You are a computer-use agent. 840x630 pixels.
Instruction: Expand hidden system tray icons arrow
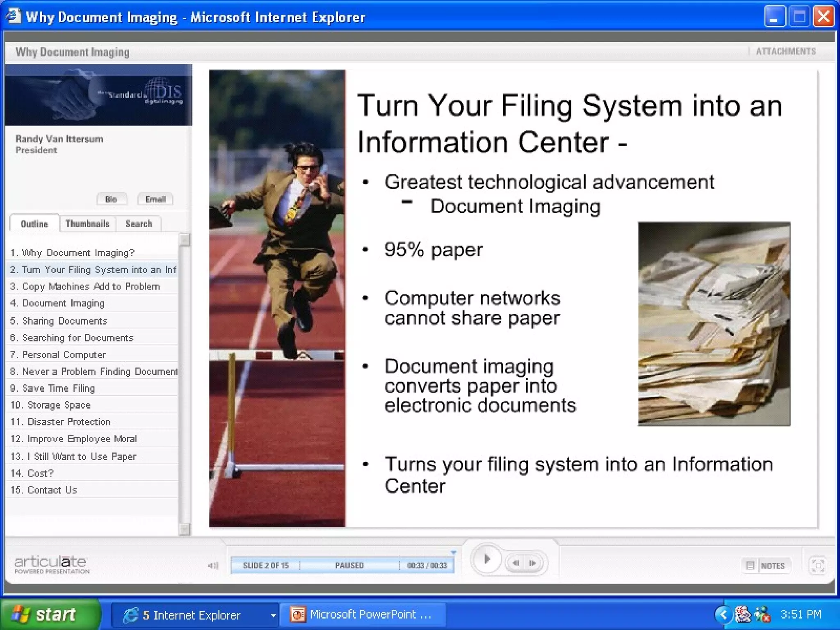[724, 614]
